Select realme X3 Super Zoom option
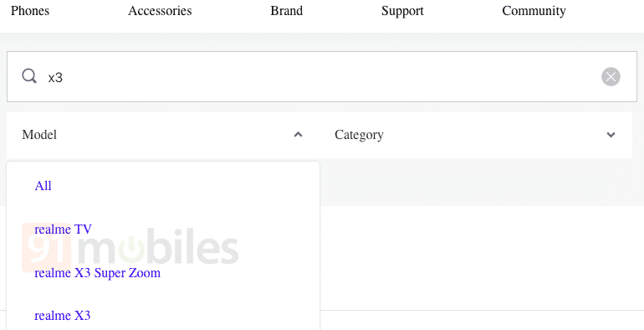 click(97, 273)
